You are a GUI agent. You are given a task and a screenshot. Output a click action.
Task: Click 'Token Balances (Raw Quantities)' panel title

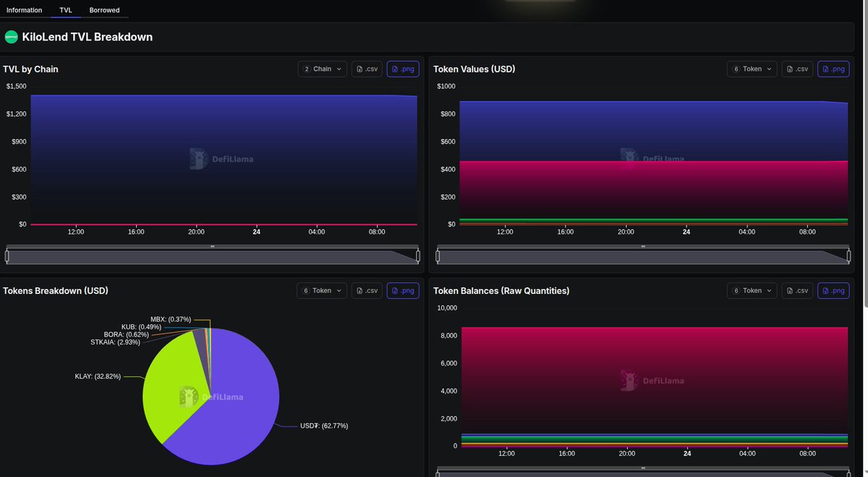501,290
